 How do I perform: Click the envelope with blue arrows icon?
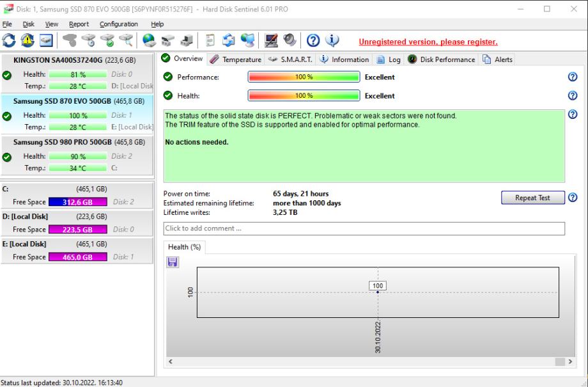tap(229, 40)
